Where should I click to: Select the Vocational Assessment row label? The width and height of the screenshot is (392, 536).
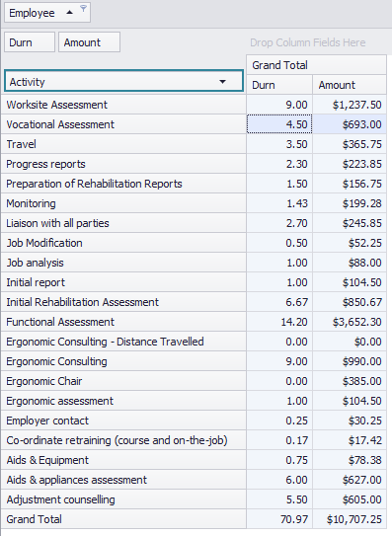[x=123, y=124]
